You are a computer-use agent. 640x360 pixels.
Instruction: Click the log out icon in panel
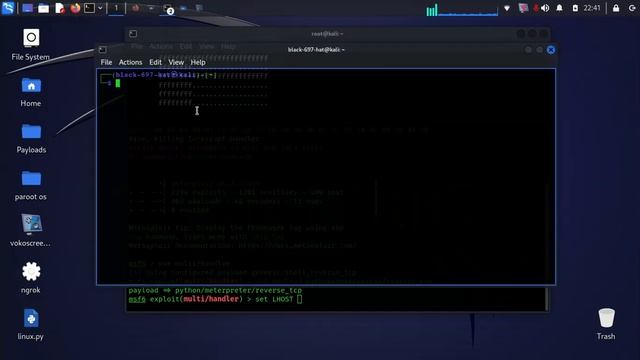click(x=632, y=8)
